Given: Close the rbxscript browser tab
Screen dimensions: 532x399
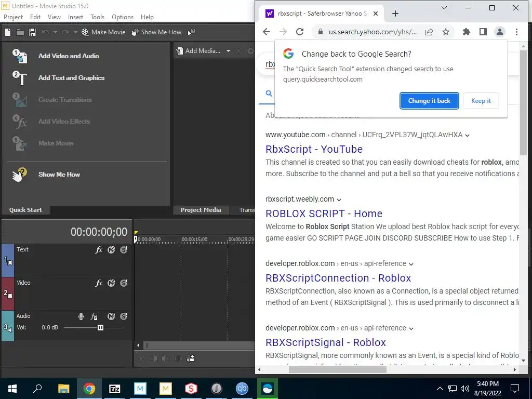Looking at the screenshot, I should pyautogui.click(x=376, y=14).
